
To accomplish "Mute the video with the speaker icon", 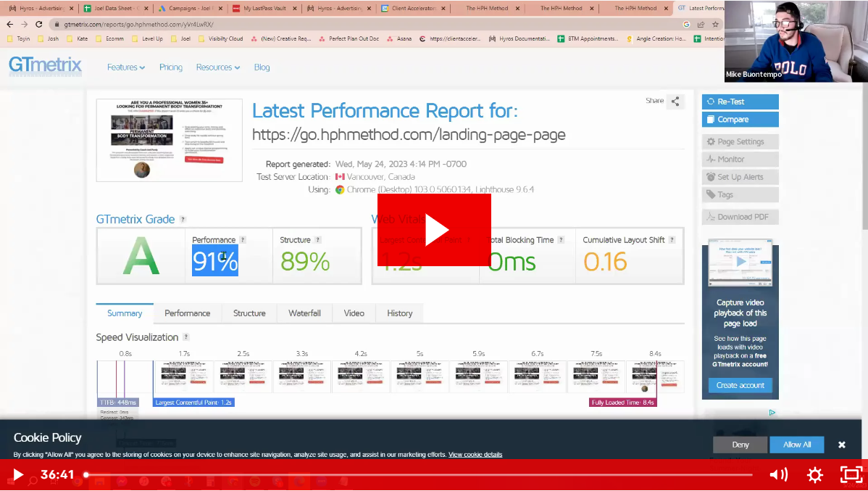I will point(779,475).
